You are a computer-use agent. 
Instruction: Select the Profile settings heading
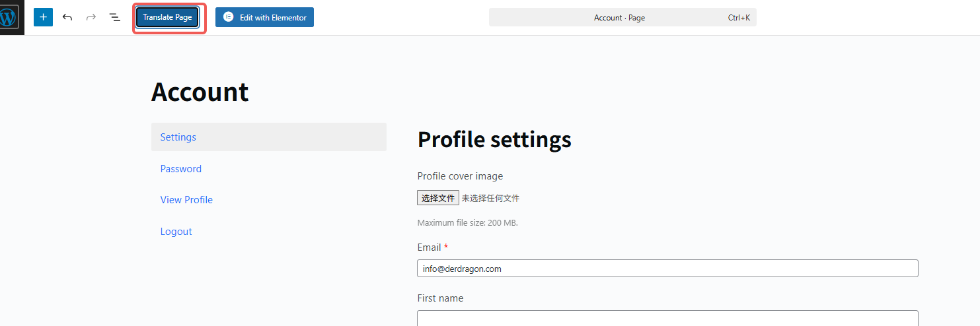pos(494,139)
